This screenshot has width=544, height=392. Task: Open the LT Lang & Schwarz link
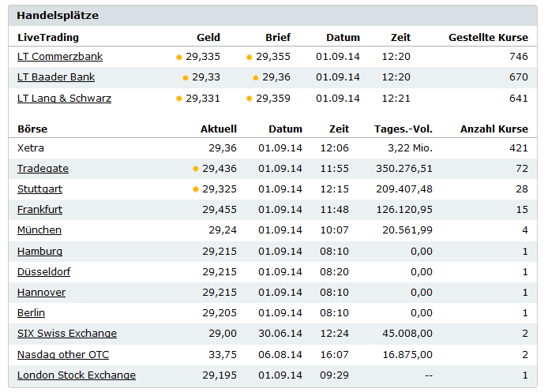64,99
